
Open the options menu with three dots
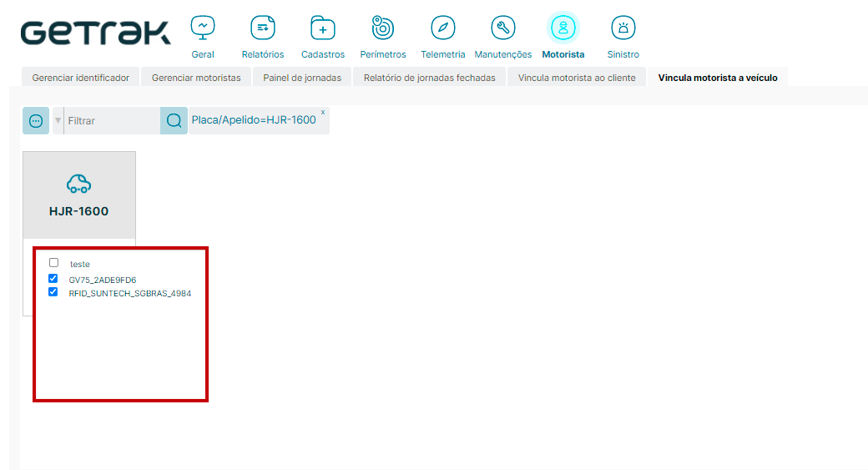pyautogui.click(x=36, y=120)
